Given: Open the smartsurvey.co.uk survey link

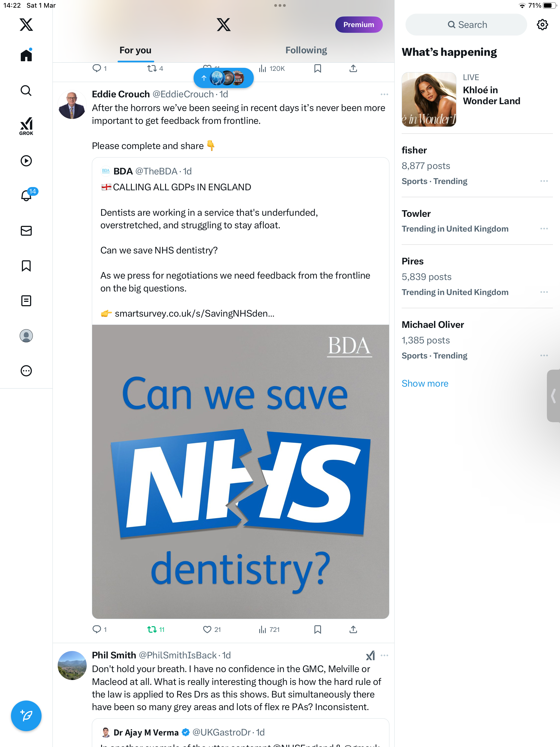Looking at the screenshot, I should coord(194,313).
